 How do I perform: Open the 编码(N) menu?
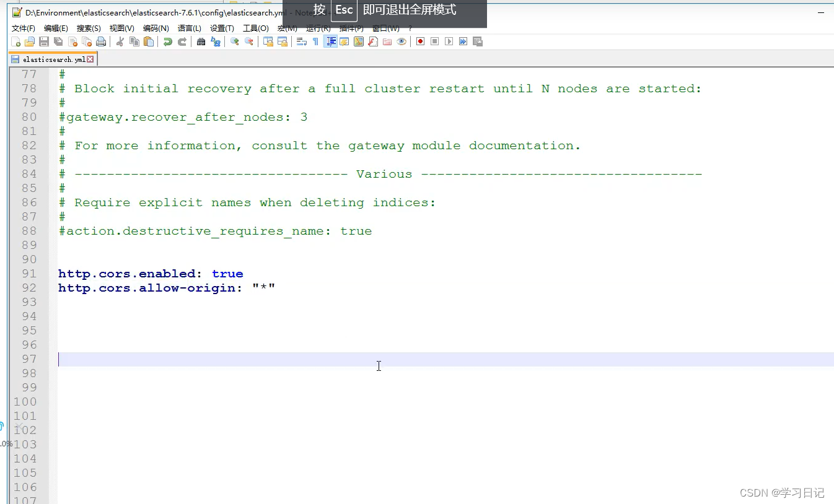click(x=156, y=28)
